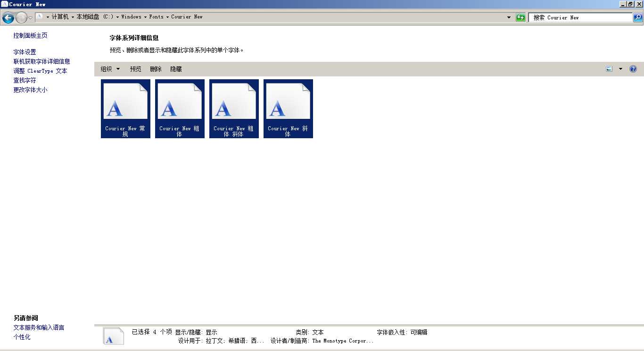Click the font folder icon in the address bar
The height and width of the screenshot is (351, 644).
40,17
